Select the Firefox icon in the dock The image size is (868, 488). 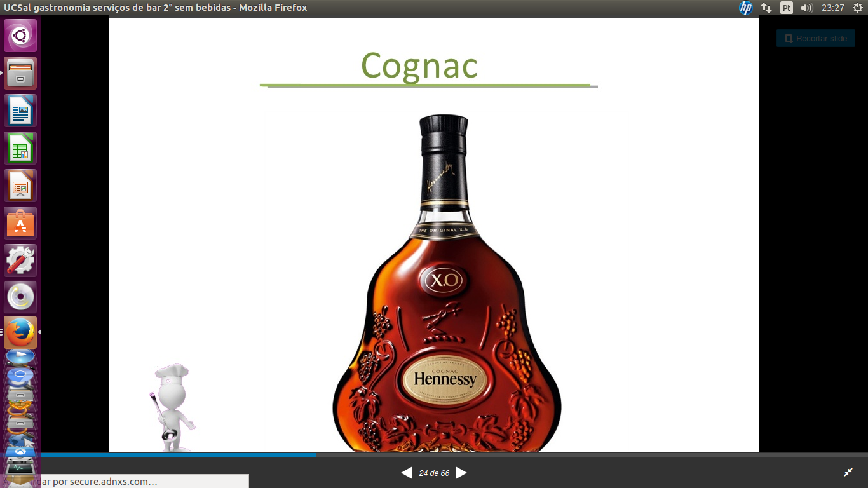(x=20, y=332)
